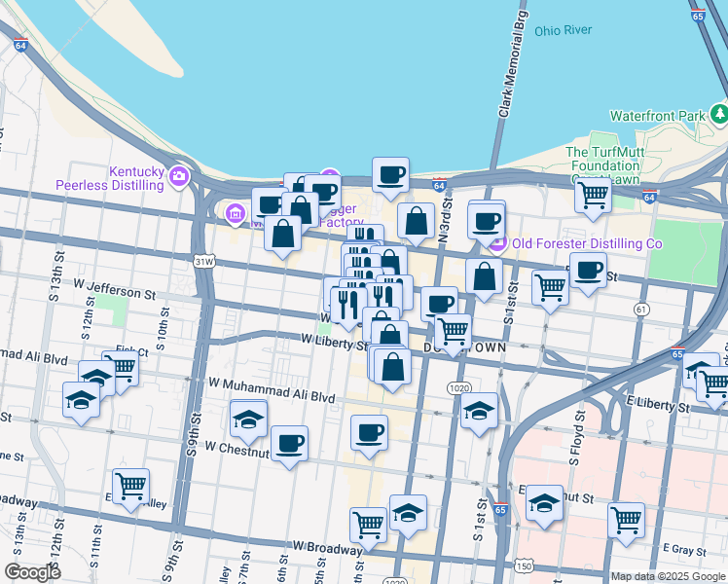
Task: Select the E Gray St label
Action: tap(684, 550)
